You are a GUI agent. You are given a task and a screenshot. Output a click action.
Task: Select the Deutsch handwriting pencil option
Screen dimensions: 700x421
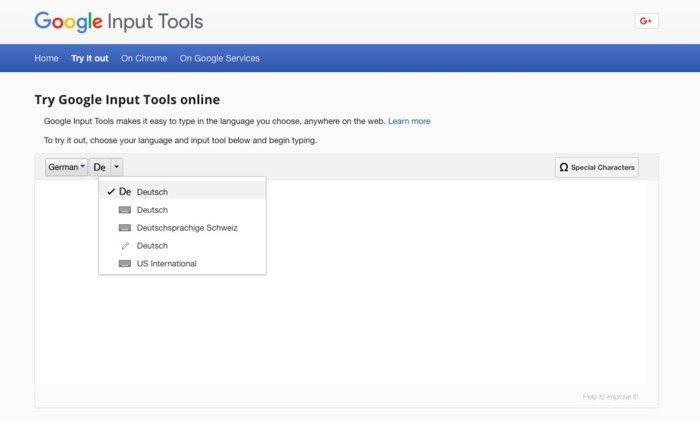[x=152, y=246]
